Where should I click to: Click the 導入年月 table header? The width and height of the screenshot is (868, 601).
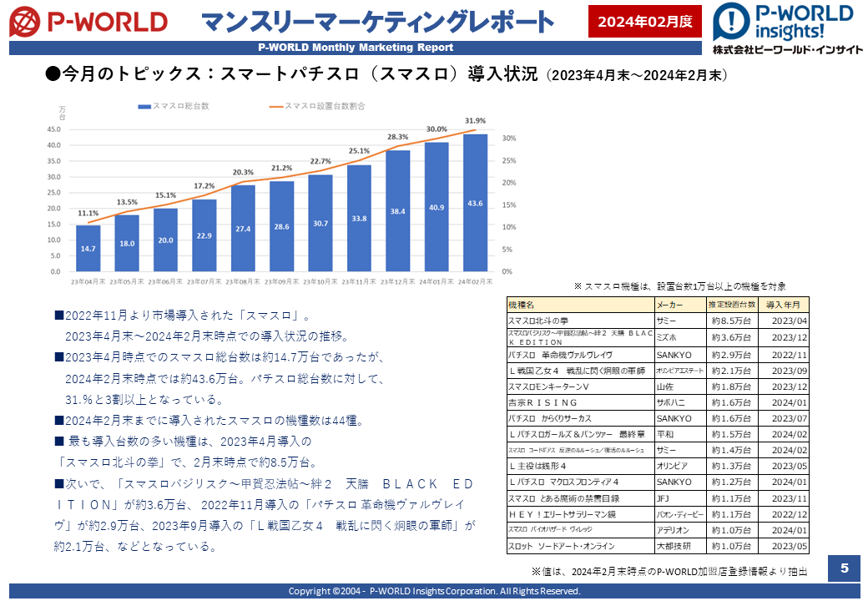(x=784, y=305)
